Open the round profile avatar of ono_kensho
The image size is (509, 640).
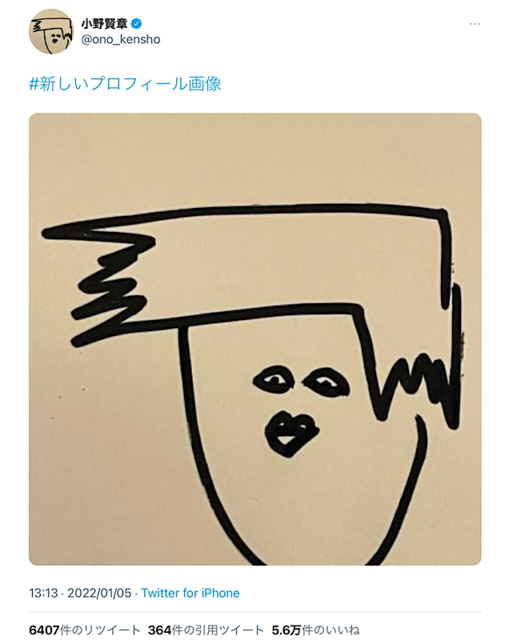click(51, 31)
